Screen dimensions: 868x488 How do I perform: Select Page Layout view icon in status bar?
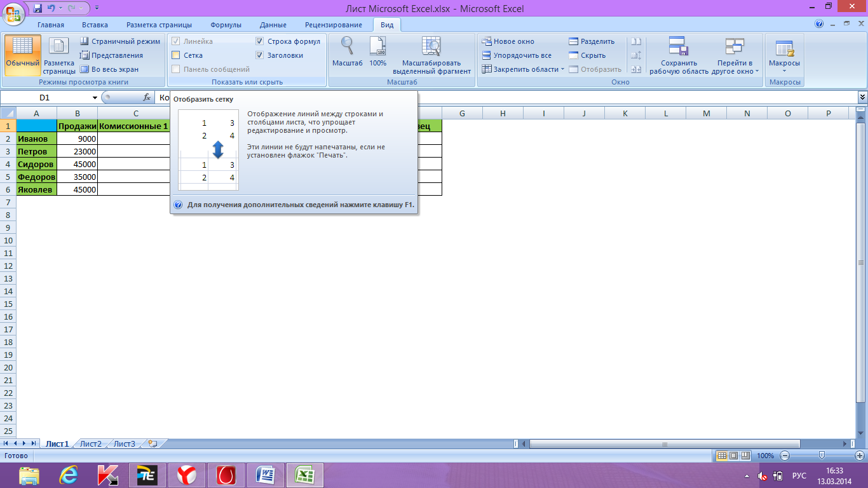(733, 456)
